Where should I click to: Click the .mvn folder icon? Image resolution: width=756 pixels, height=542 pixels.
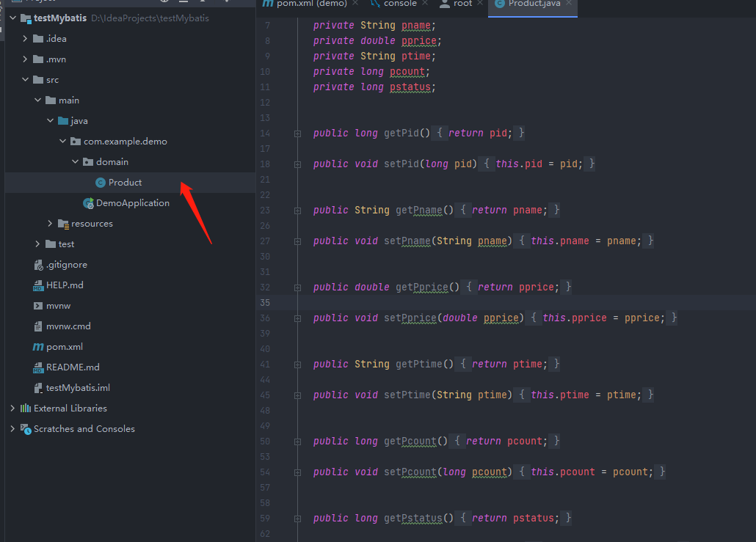point(38,59)
